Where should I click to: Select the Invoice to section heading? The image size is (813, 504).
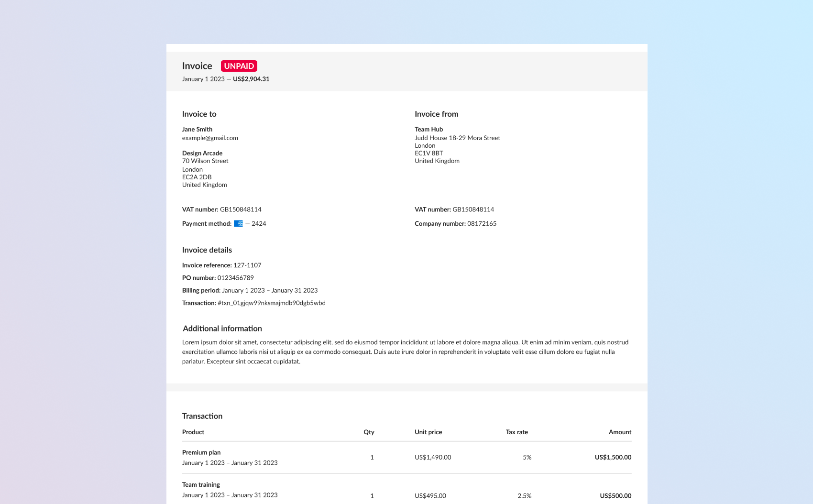tap(199, 114)
